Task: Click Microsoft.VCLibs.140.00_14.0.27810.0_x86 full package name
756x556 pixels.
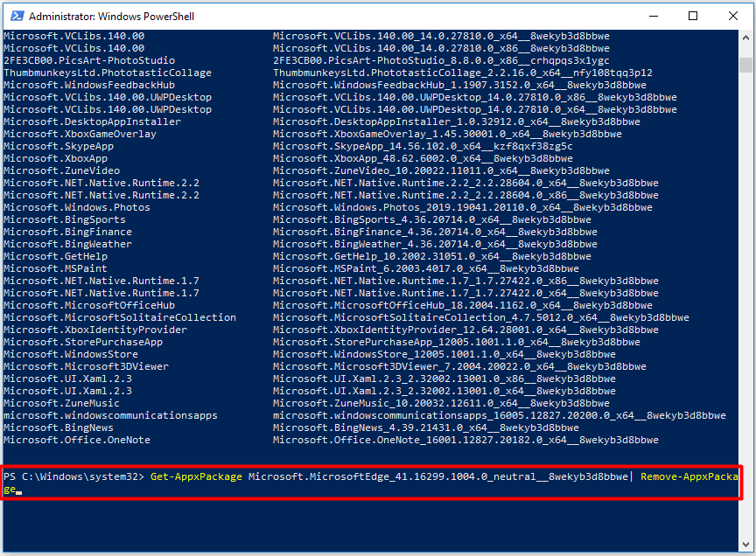Action: 441,48
